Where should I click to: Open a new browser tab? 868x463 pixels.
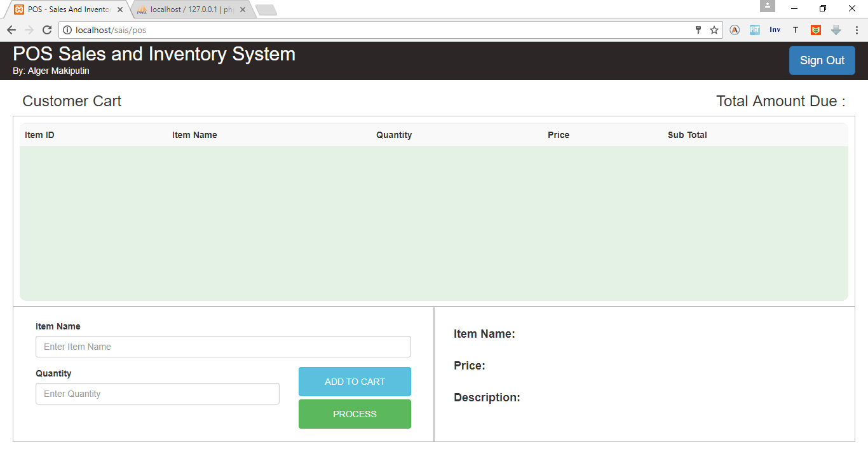tap(266, 10)
